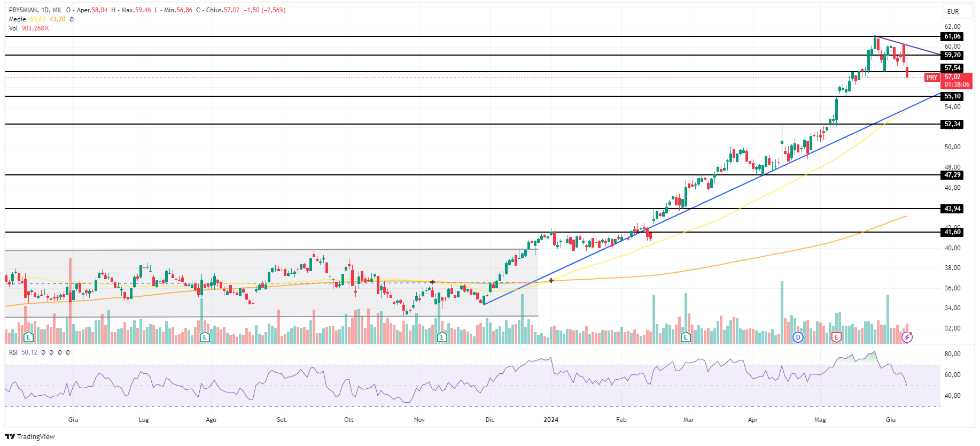Click the 41,60 horizontal line label
The width and height of the screenshot is (980, 446).
pos(952,232)
